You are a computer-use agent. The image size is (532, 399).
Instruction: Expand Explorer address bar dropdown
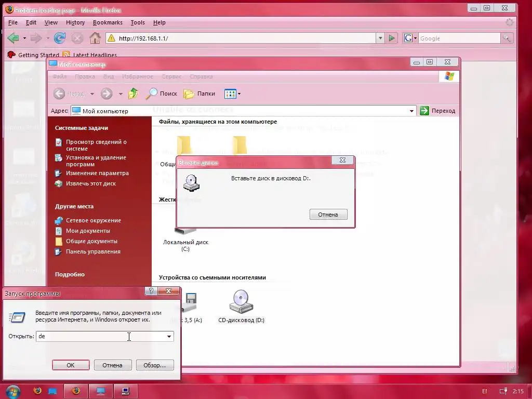click(x=411, y=111)
